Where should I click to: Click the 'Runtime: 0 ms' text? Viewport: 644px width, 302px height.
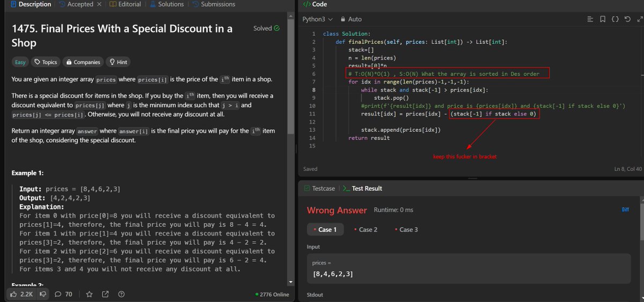393,210
